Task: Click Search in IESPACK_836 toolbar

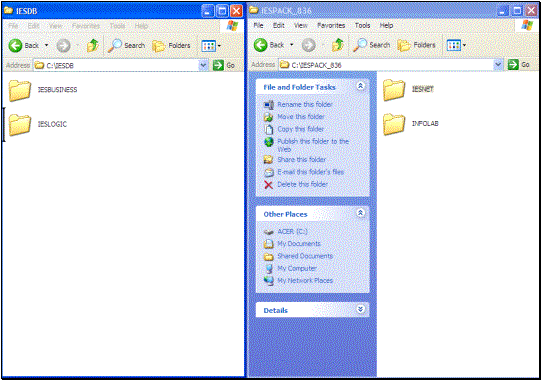Action: (371, 45)
